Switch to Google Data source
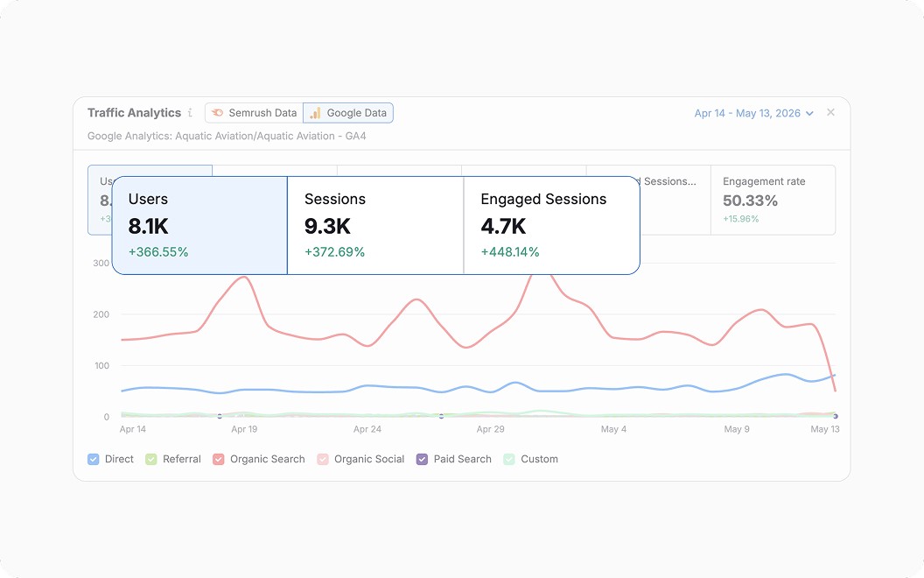 348,113
